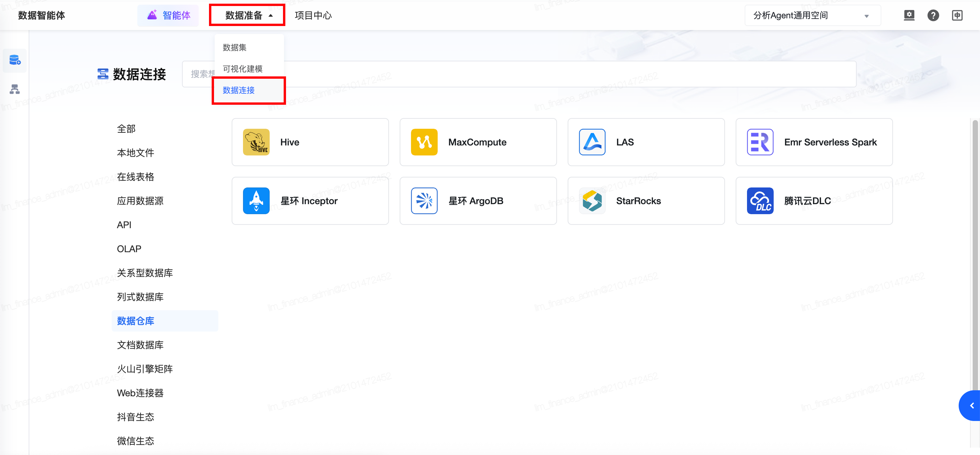The height and width of the screenshot is (455, 980).
Task: Select the 全部 category
Action: [165, 129]
